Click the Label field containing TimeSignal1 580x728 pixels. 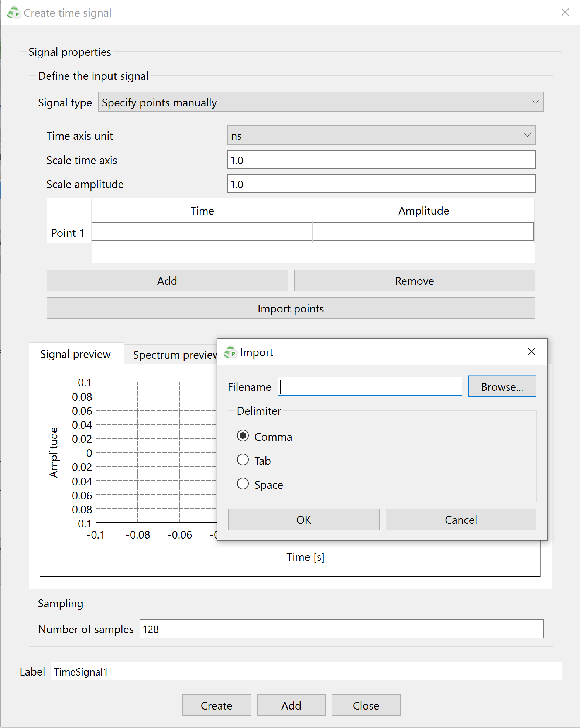306,671
